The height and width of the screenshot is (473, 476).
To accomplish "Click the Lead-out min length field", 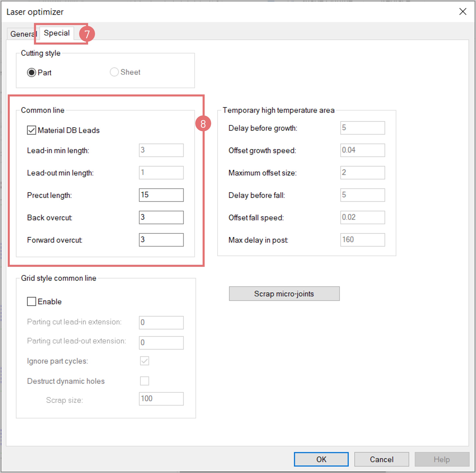I will [161, 173].
